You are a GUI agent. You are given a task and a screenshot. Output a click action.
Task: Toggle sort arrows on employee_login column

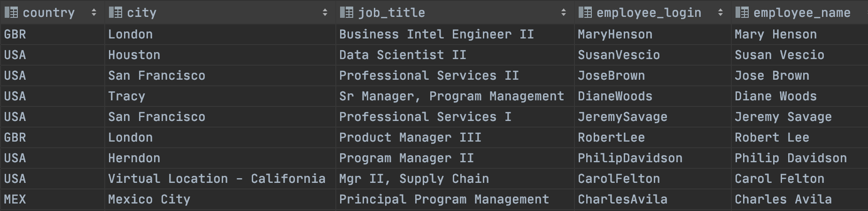click(x=721, y=13)
